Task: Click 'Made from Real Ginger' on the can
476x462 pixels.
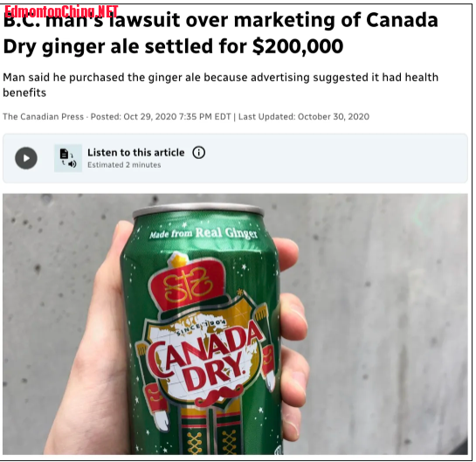Action: (204, 233)
